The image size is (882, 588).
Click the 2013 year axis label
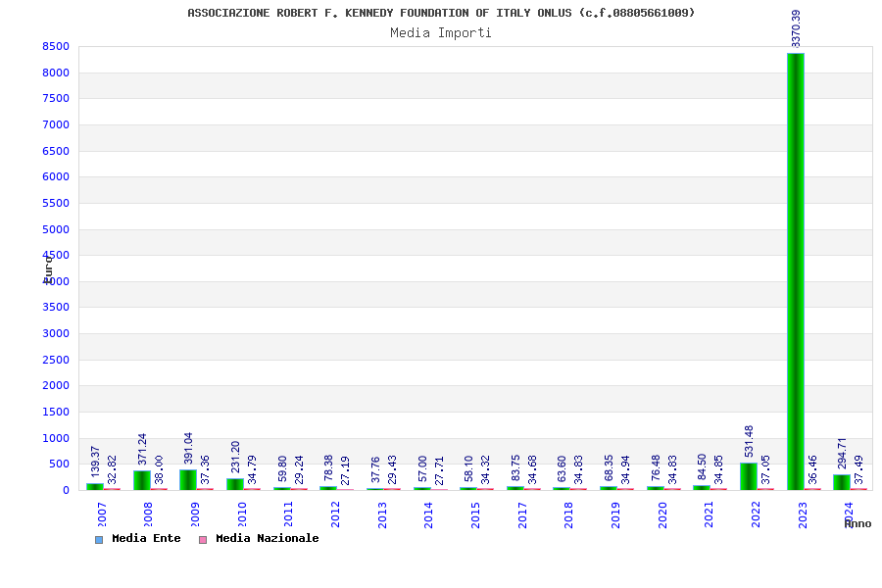tap(382, 514)
